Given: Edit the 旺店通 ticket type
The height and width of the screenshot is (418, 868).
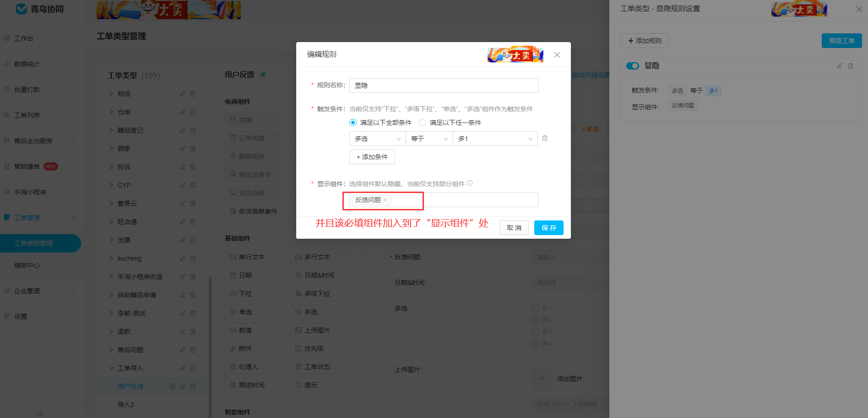Looking at the screenshot, I should tap(183, 222).
